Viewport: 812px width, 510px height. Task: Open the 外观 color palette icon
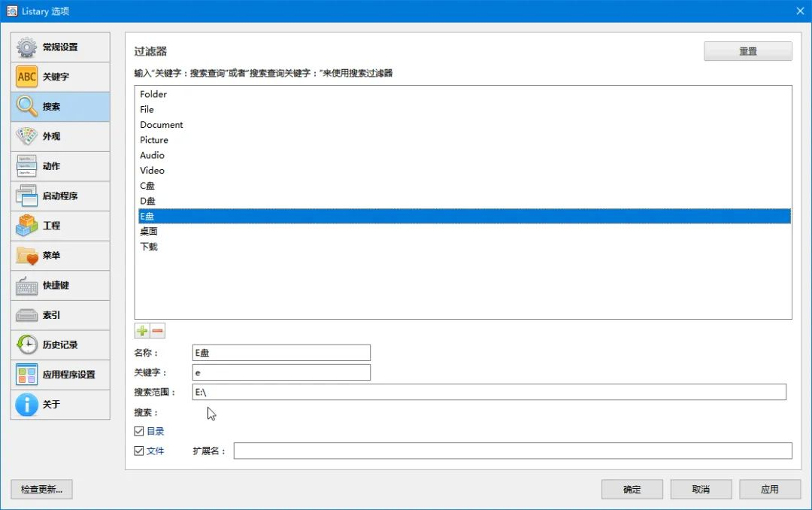(x=26, y=136)
